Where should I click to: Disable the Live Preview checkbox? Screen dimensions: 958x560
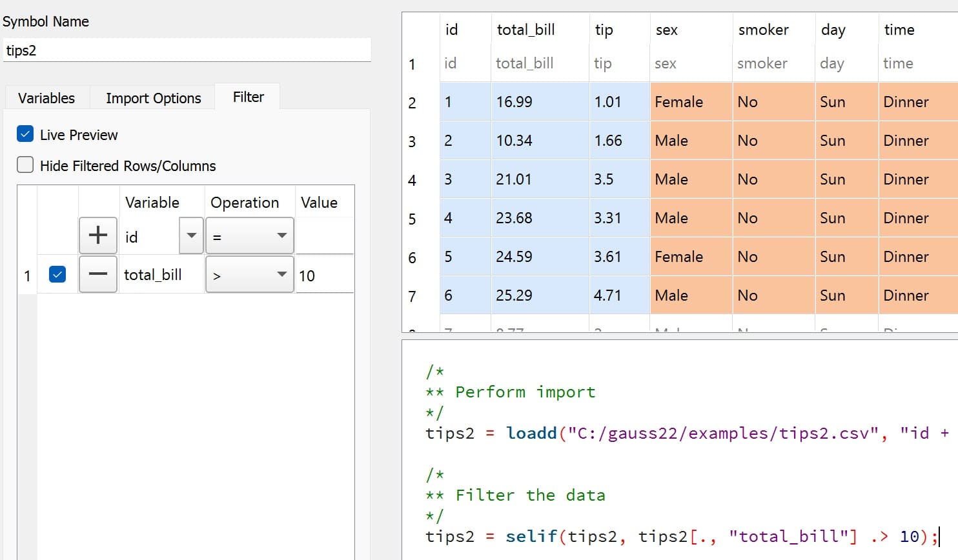[25, 134]
